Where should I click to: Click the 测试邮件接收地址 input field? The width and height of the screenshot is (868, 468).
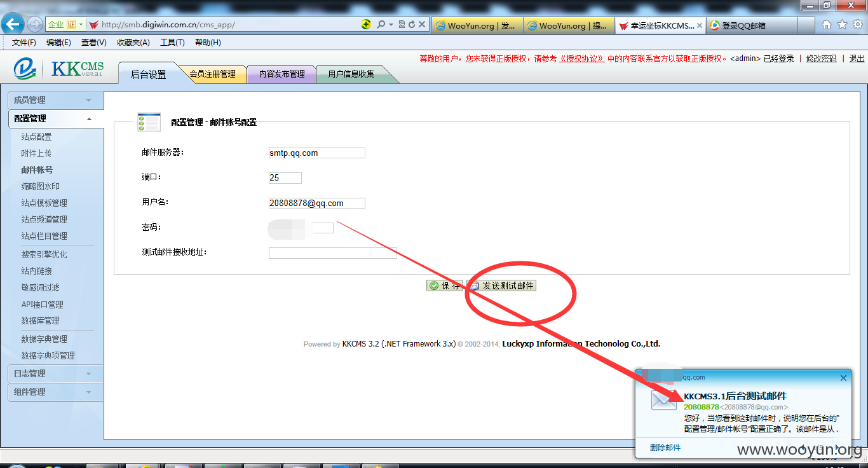[x=332, y=253]
